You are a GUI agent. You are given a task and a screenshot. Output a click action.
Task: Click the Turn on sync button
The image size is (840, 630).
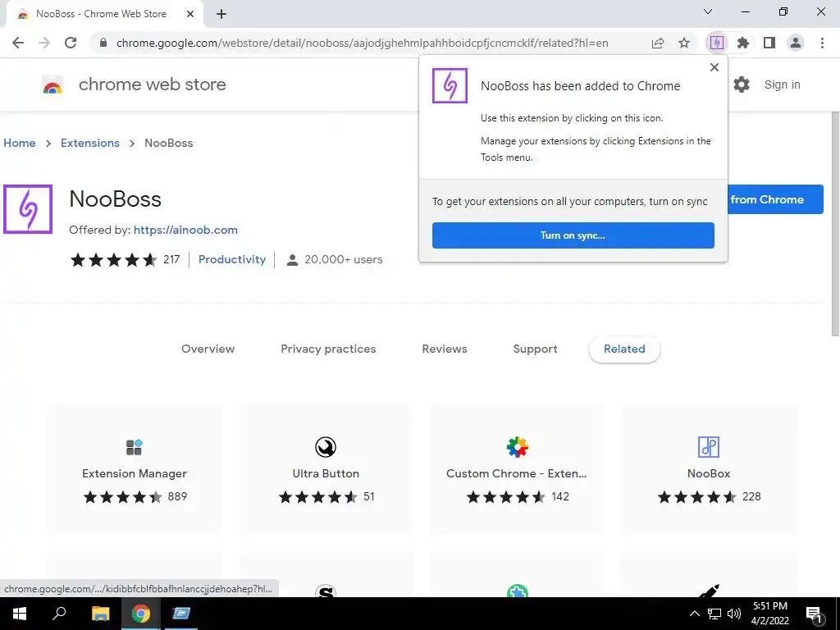(x=573, y=235)
